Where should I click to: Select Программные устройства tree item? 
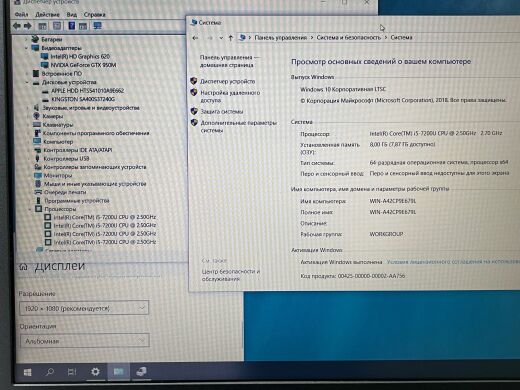[x=77, y=201]
